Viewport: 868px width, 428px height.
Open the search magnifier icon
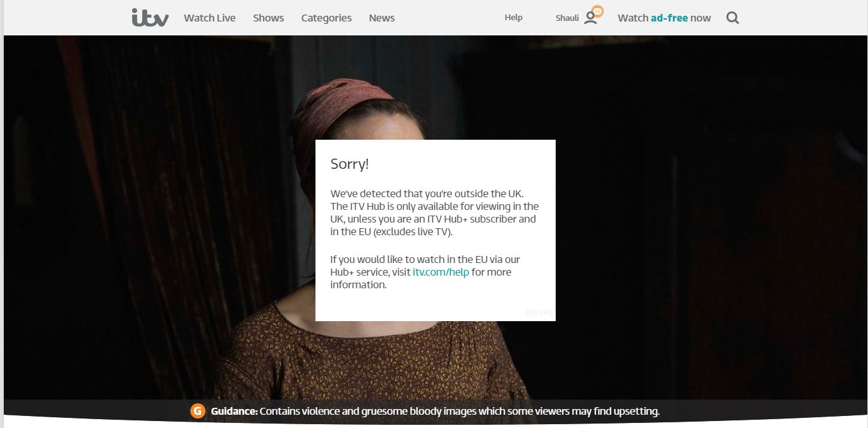point(733,18)
